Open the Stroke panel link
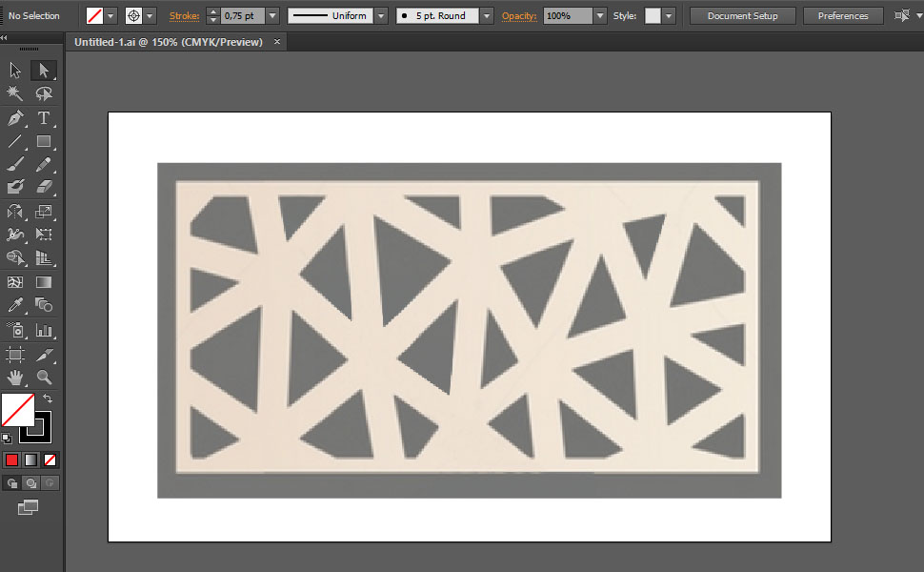924x572 pixels. [x=185, y=16]
